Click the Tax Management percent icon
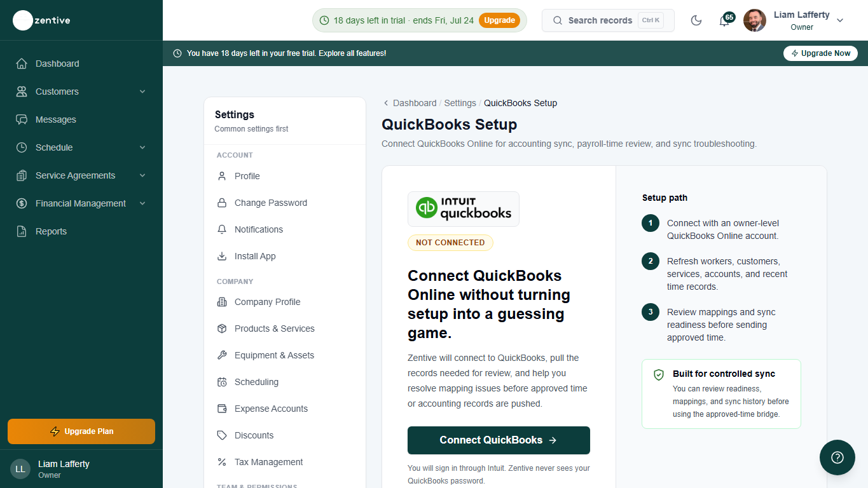 click(x=222, y=462)
